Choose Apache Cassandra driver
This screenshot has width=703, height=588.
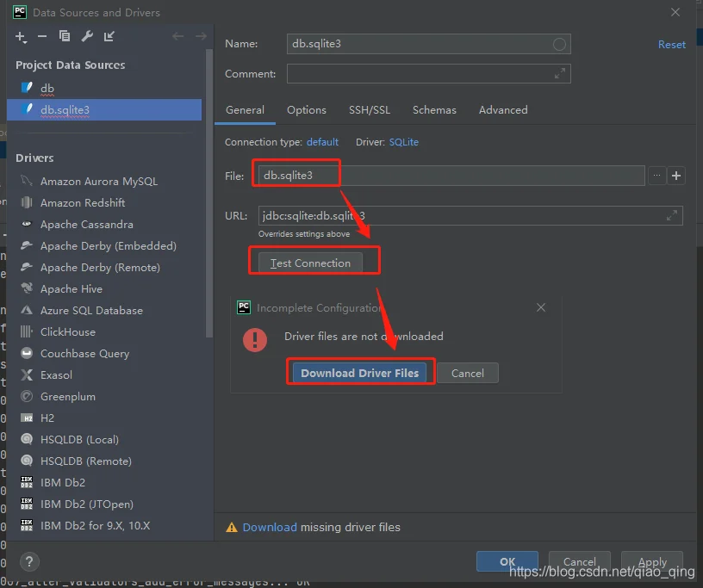[106, 224]
